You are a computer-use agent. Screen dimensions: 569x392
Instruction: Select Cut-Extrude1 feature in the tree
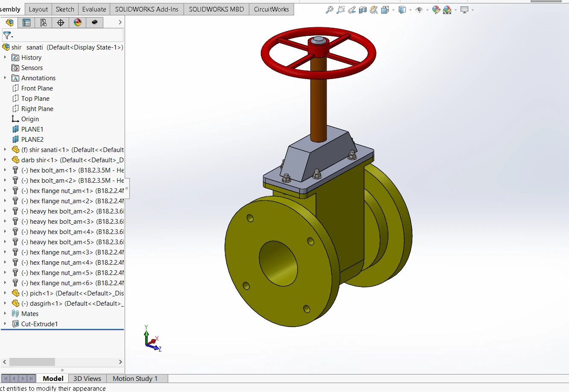pyautogui.click(x=39, y=324)
